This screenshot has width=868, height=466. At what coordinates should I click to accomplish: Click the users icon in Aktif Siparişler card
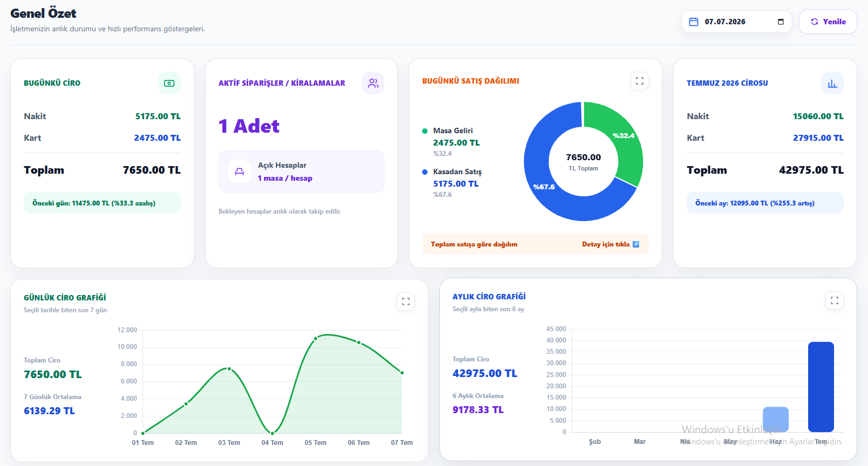point(373,83)
